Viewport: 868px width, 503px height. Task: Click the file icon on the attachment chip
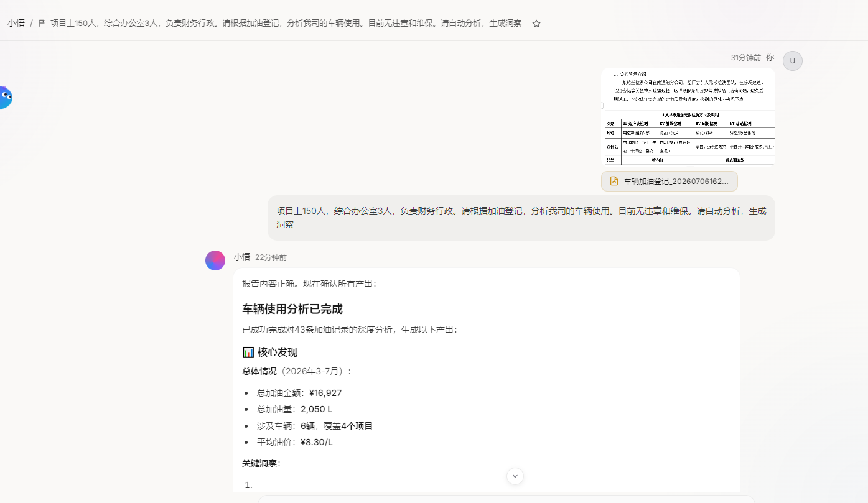pyautogui.click(x=614, y=181)
